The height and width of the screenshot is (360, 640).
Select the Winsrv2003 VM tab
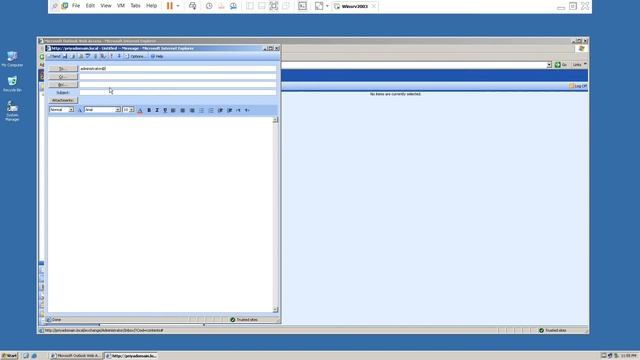354,6
